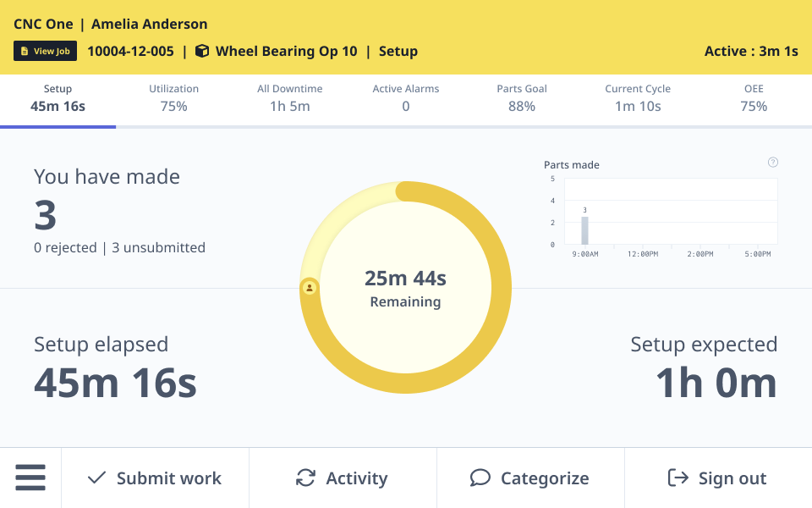Click the parts made bar in the chart

tap(584, 230)
